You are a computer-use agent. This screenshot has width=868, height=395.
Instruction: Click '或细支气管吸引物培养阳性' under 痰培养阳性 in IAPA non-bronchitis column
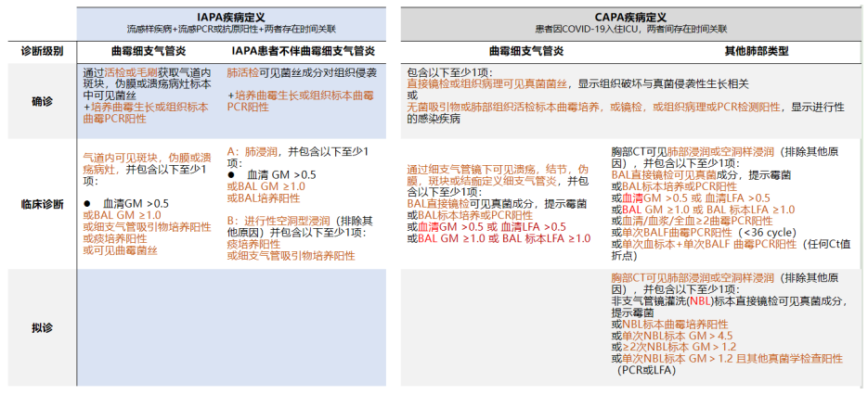[x=291, y=256]
